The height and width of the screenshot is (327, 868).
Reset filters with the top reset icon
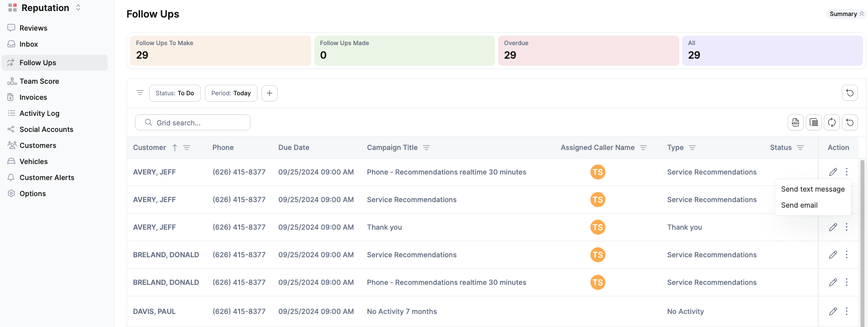pyautogui.click(x=850, y=93)
